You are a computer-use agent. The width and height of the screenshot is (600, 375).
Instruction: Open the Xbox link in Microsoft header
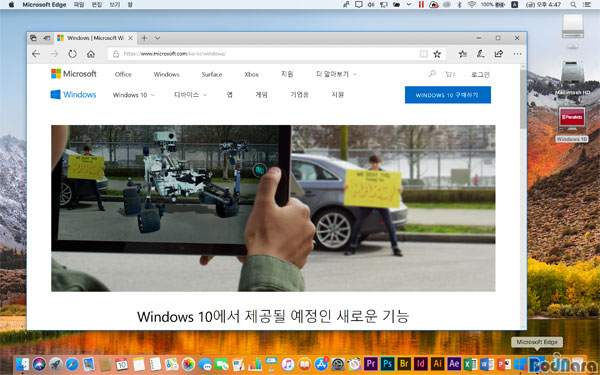click(x=251, y=74)
